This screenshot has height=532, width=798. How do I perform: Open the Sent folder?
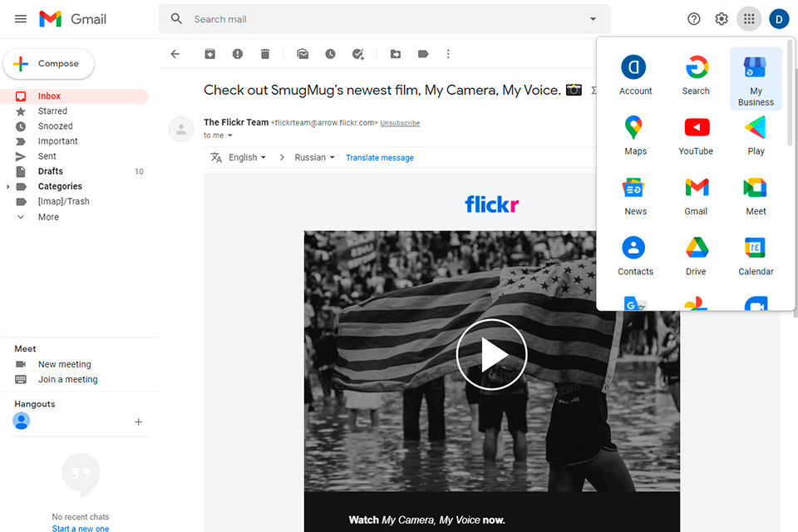(x=74, y=156)
